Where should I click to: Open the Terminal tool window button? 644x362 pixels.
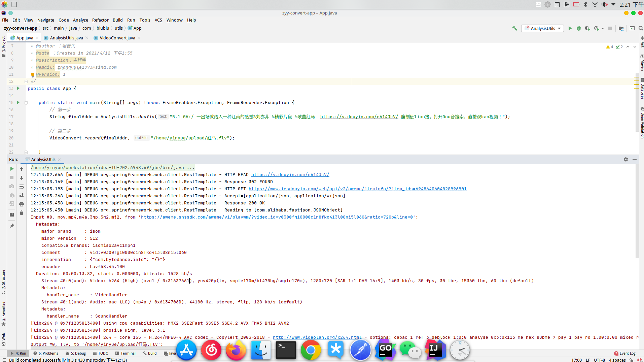point(126,353)
